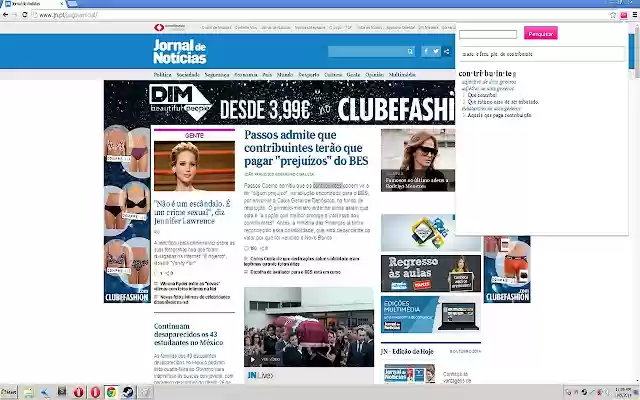The width and height of the screenshot is (640, 400).
Task: Click the 'Aquele que paga contribuição' definition line
Action: pyautogui.click(x=500, y=116)
